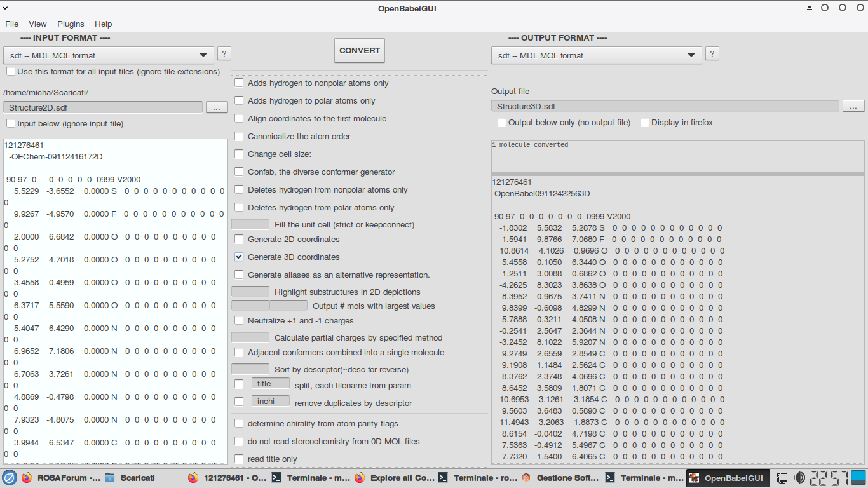
Task: Uncheck Generate 3D coordinates option
Action: (x=239, y=257)
